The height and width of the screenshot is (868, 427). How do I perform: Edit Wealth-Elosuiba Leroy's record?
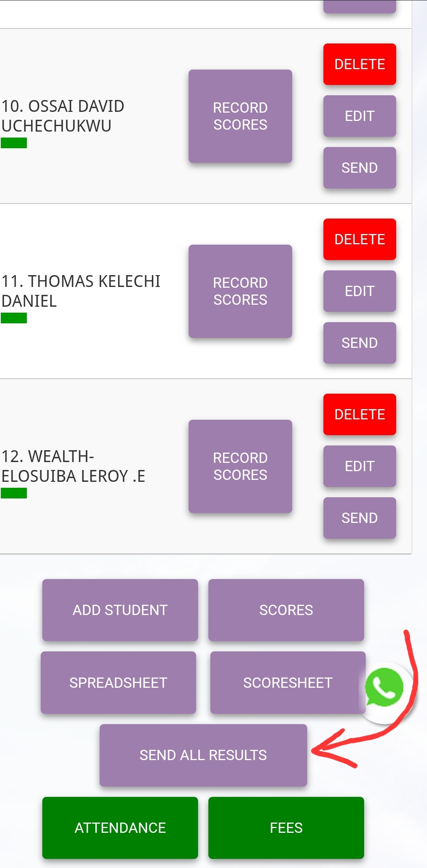point(359,466)
